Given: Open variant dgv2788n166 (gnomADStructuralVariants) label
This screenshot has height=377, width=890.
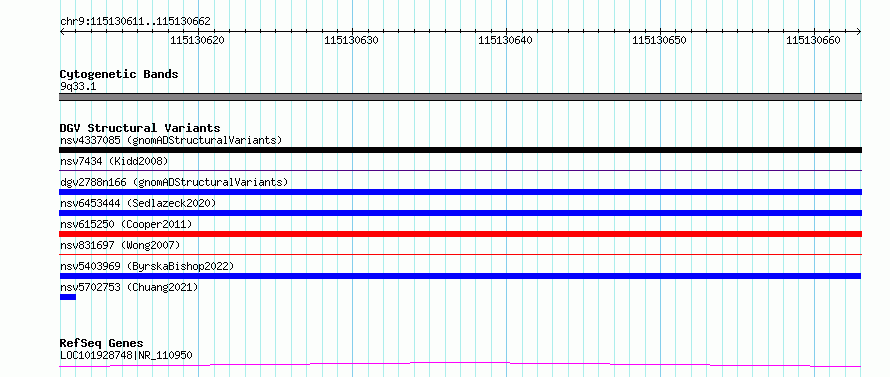Looking at the screenshot, I should tap(174, 182).
